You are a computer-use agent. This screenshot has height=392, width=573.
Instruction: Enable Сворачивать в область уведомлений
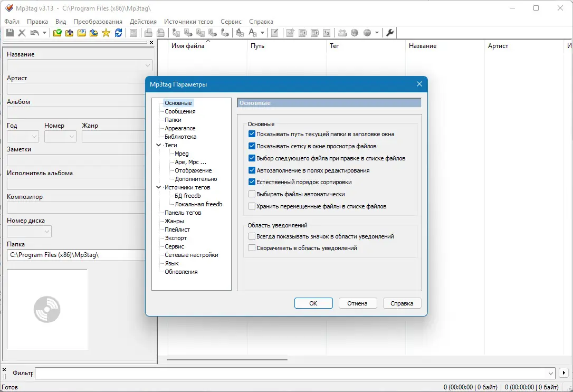252,247
